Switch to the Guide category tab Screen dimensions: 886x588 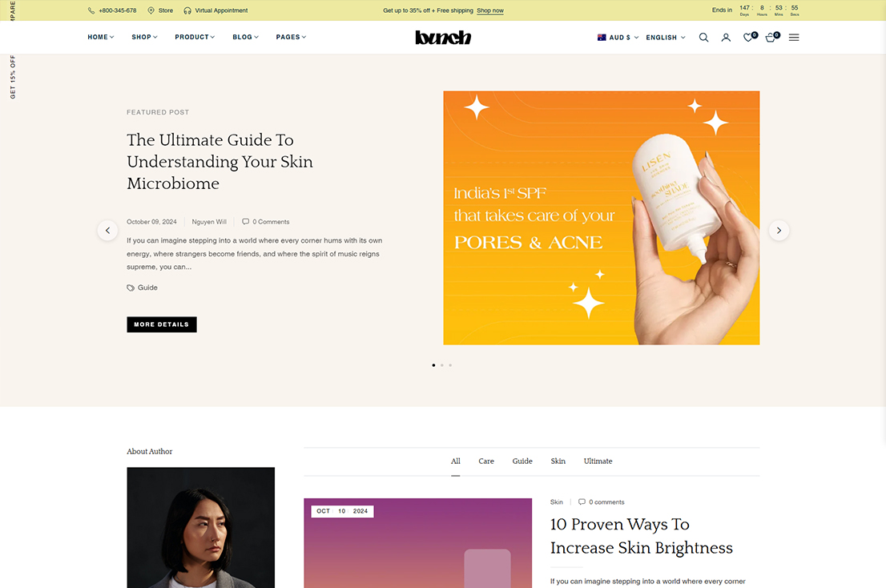coord(522,461)
